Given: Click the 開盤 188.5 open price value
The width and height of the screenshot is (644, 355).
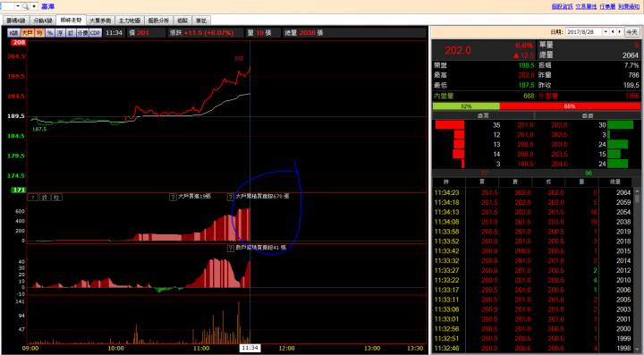Looking at the screenshot, I should (526, 65).
